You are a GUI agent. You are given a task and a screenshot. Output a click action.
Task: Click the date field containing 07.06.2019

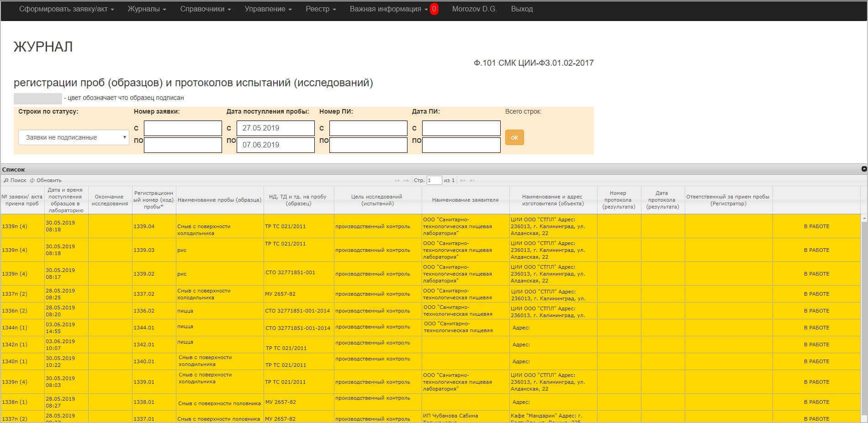coord(275,145)
